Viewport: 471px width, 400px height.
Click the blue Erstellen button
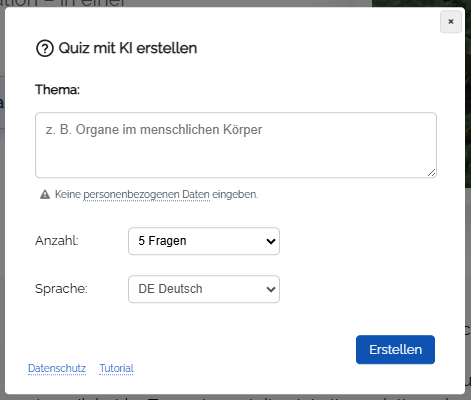(x=395, y=350)
